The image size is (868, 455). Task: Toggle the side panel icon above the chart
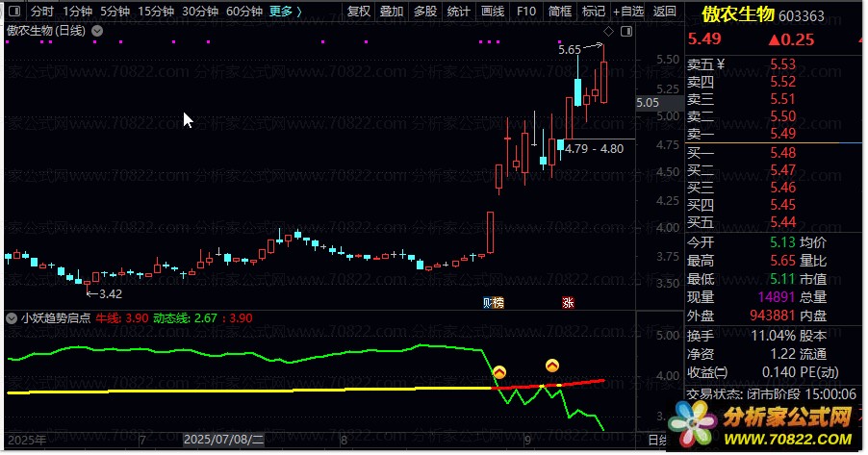[x=626, y=32]
